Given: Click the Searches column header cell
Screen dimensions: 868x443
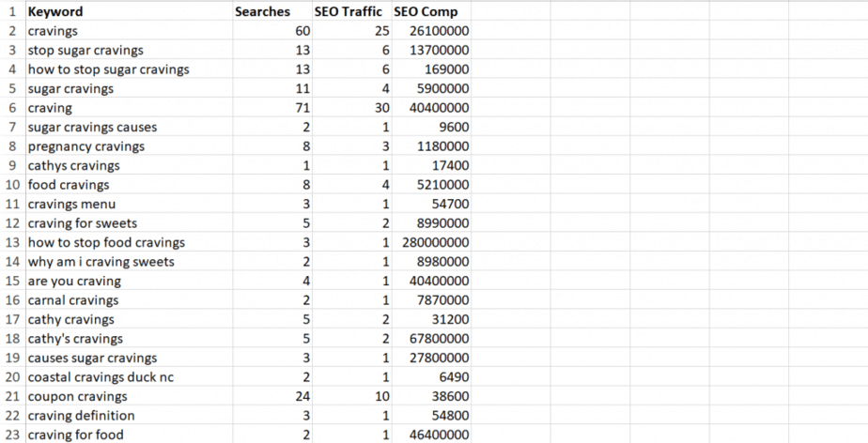Looking at the screenshot, I should [264, 12].
